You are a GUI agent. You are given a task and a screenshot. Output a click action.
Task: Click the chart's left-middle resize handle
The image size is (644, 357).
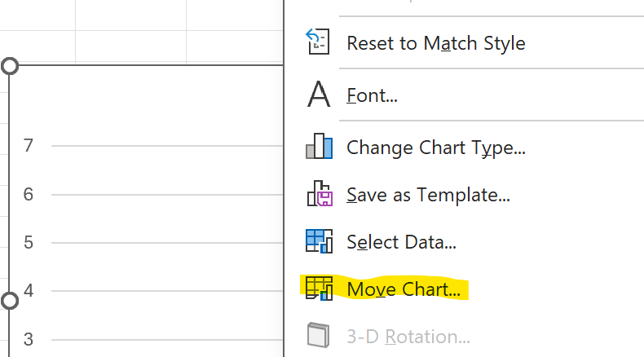coord(10,301)
